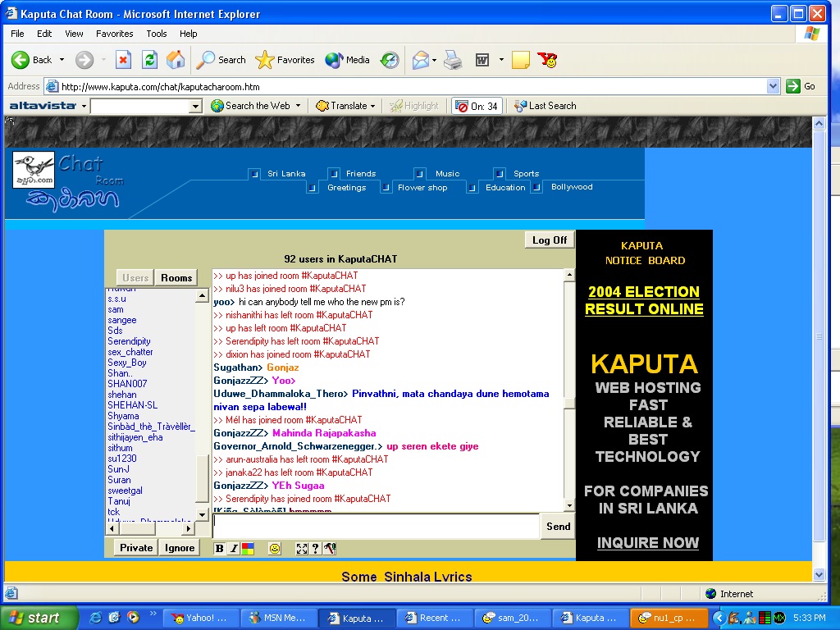
Task: Stop page loading with red X icon
Action: (x=123, y=60)
